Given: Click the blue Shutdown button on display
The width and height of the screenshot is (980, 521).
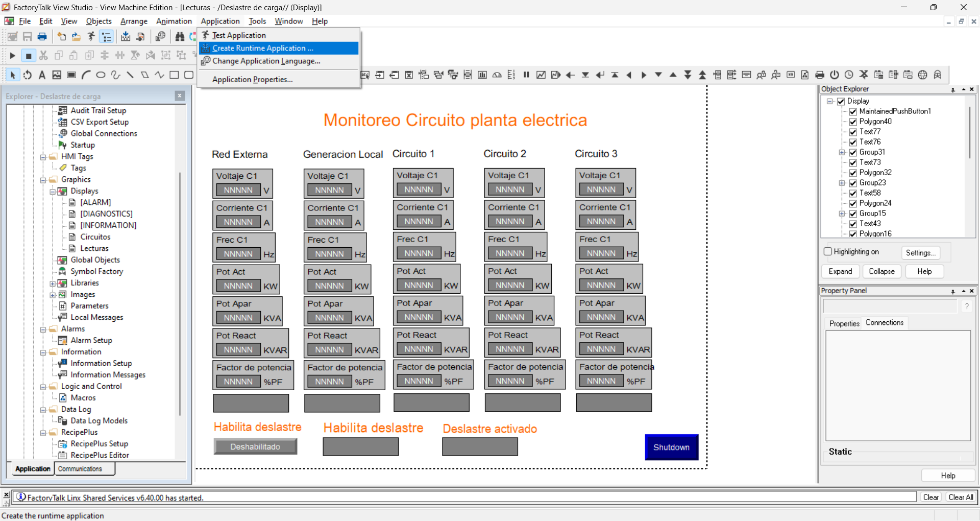Looking at the screenshot, I should [671, 447].
